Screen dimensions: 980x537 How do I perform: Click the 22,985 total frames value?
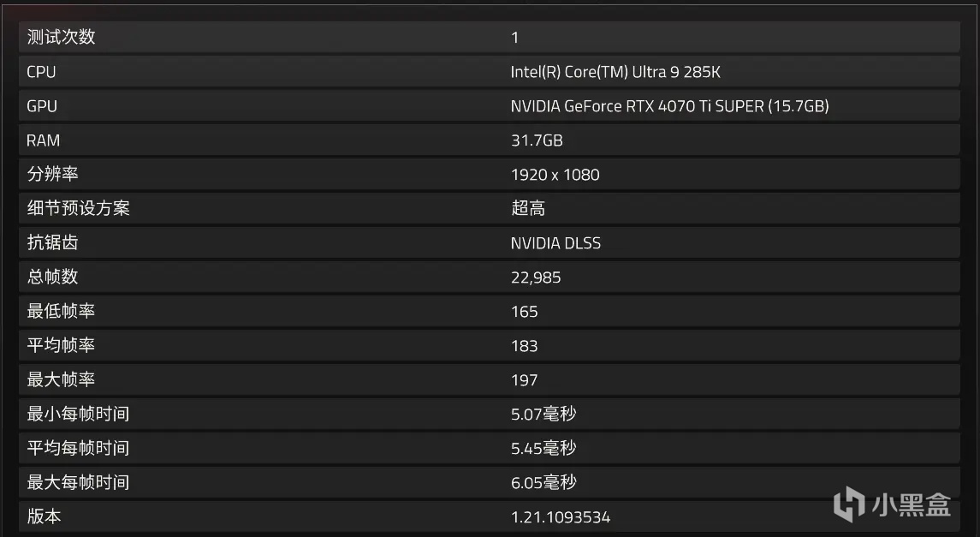tap(536, 277)
